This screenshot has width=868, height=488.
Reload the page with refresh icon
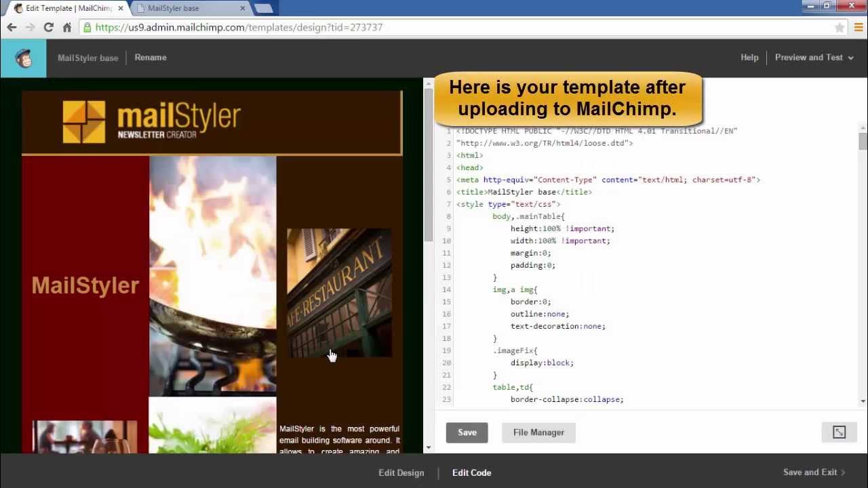(48, 28)
